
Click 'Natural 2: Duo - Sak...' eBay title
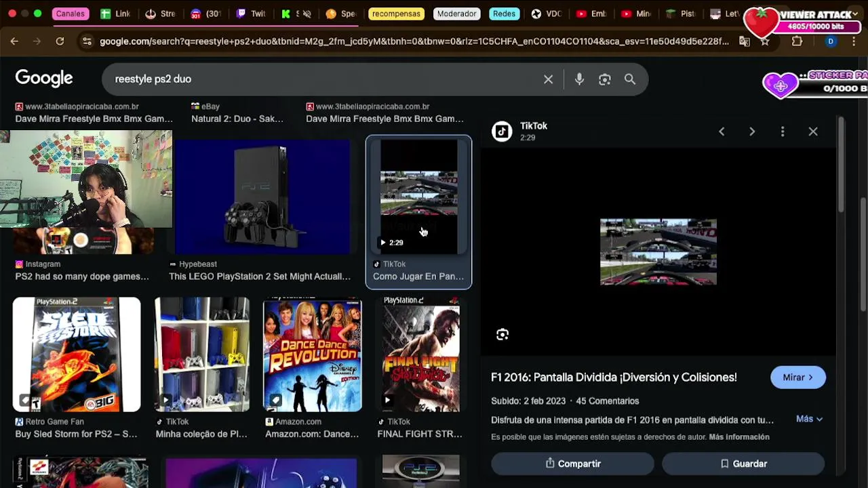237,119
